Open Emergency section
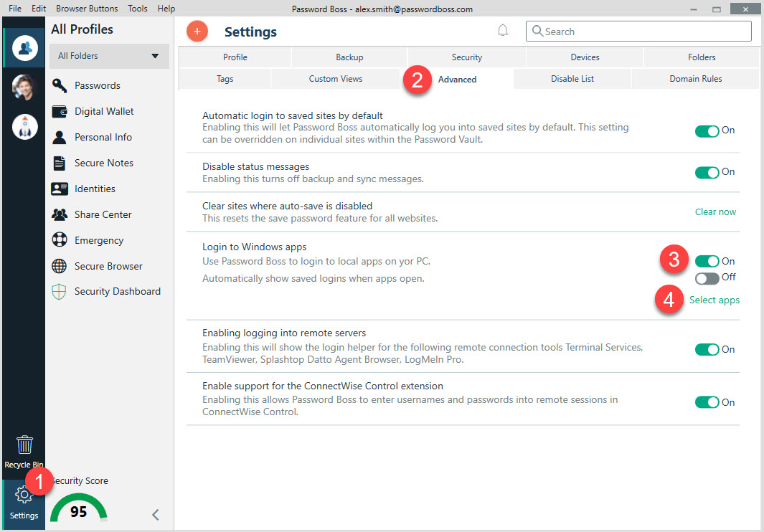Image resolution: width=764 pixels, height=532 pixels. coord(99,241)
